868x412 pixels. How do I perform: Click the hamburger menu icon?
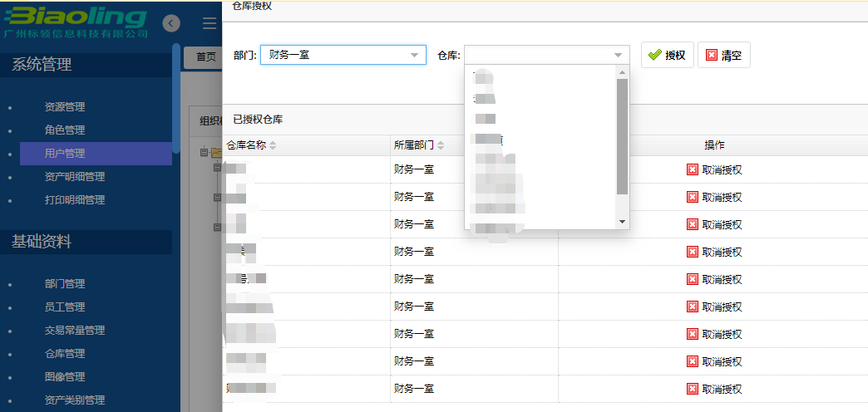point(210,23)
